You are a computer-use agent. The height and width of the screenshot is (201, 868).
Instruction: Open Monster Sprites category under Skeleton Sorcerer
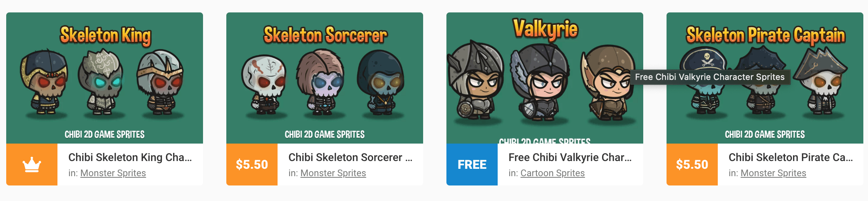coord(333,173)
